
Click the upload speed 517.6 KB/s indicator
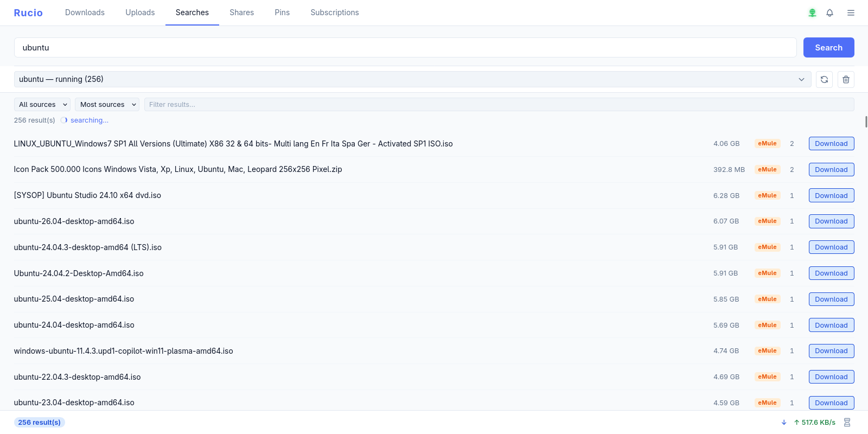814,422
